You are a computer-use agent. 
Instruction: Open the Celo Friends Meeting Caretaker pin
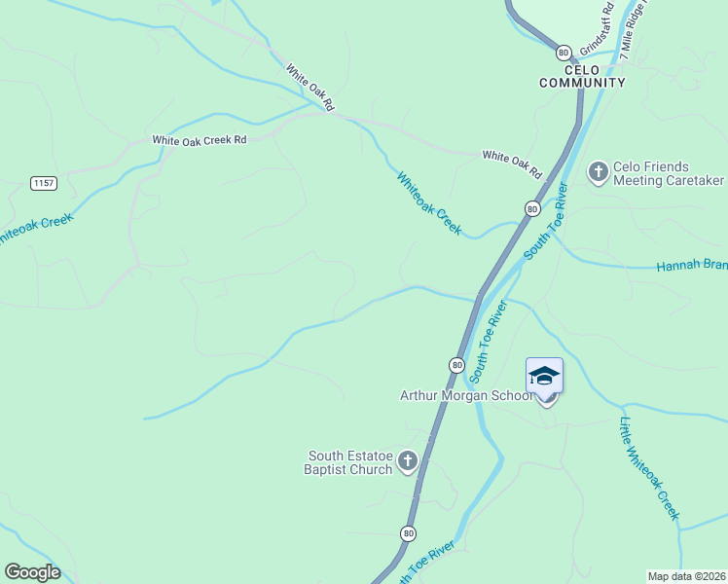tap(598, 172)
